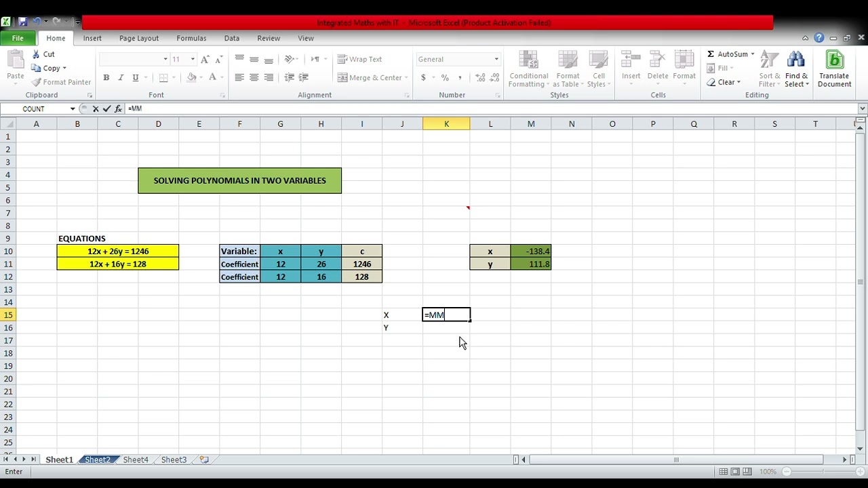Select Align Text Right

pos(269,77)
